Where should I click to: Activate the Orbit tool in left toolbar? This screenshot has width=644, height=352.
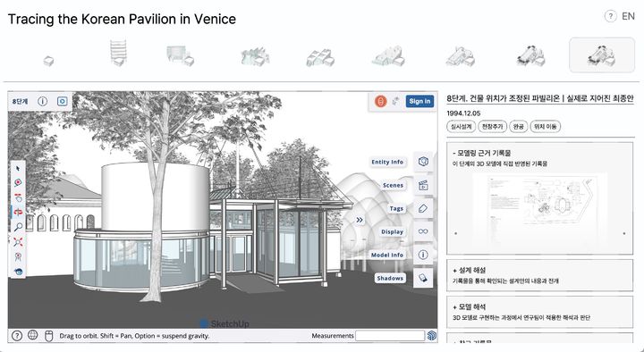(x=18, y=213)
